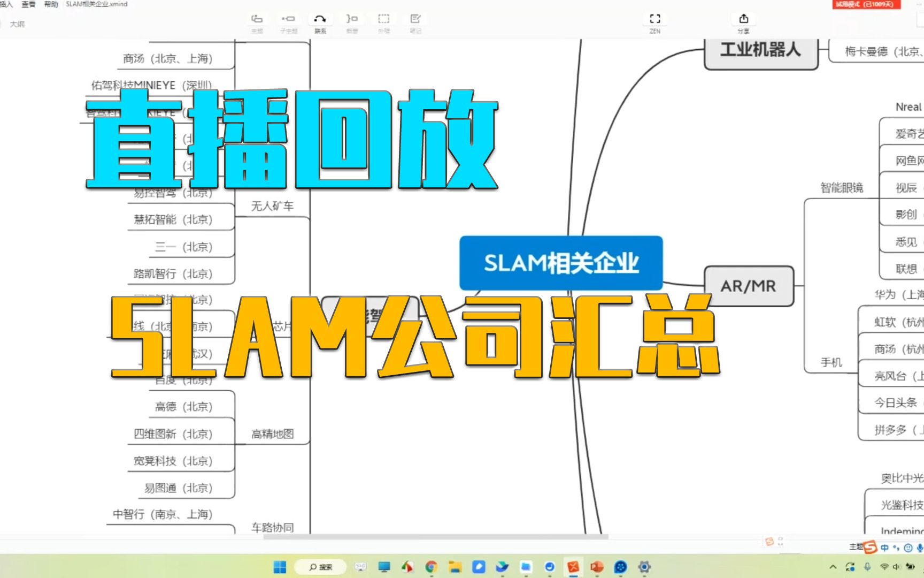Screen dimensions: 924x578
Task: Switch to the 大纲 outline view
Action: pyautogui.click(x=17, y=24)
